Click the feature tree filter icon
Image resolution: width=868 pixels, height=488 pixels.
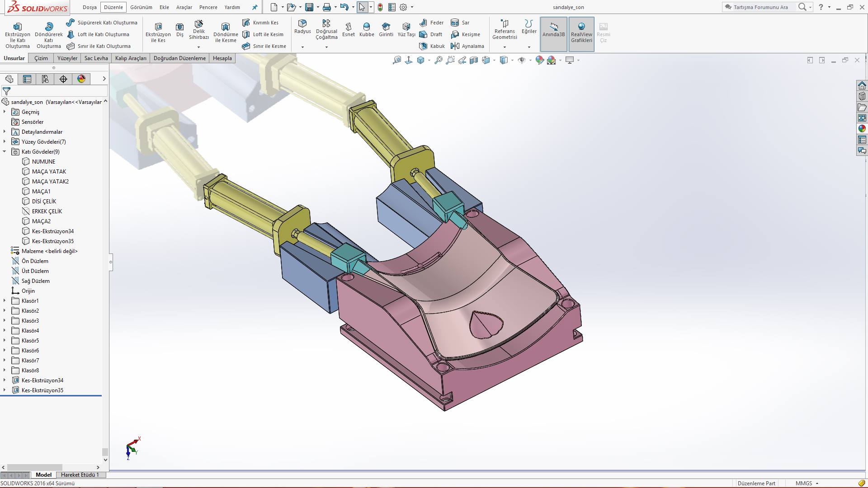(6, 91)
